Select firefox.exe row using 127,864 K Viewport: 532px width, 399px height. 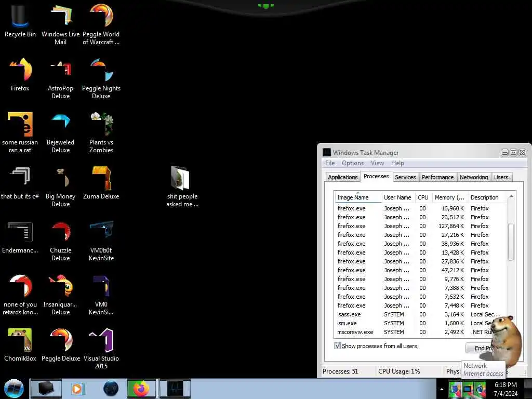pos(421,226)
